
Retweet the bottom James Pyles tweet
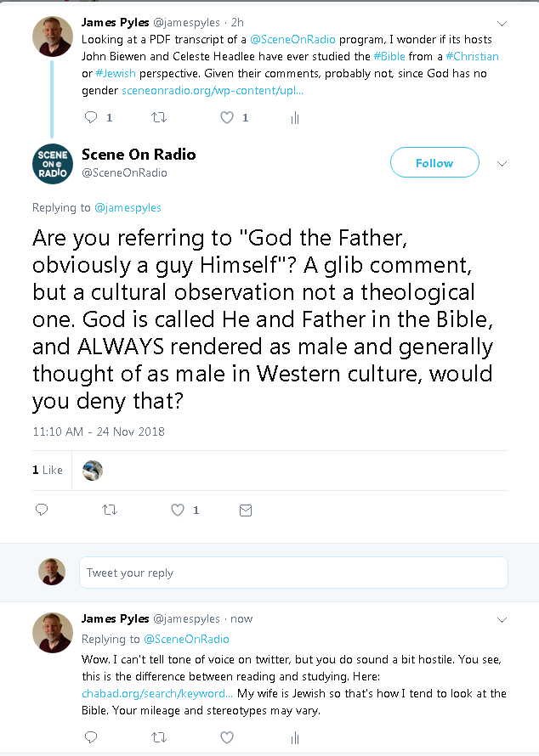pos(159,737)
